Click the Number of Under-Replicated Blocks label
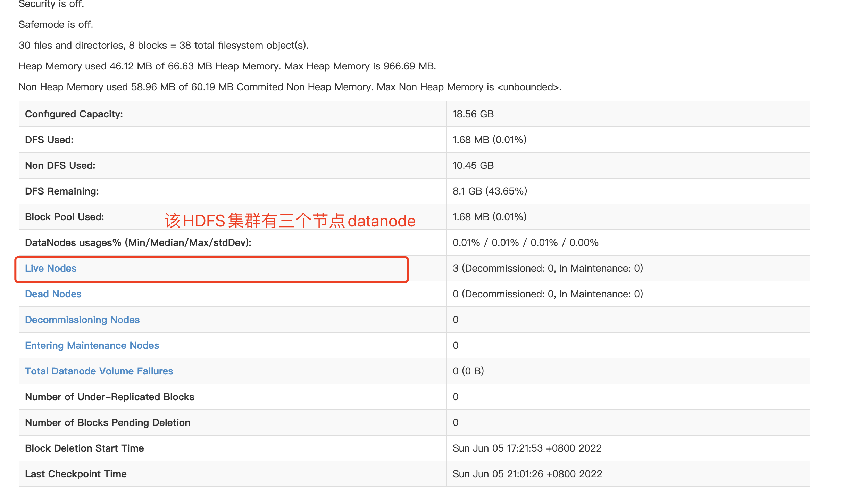This screenshot has height=503, width=868. point(110,397)
